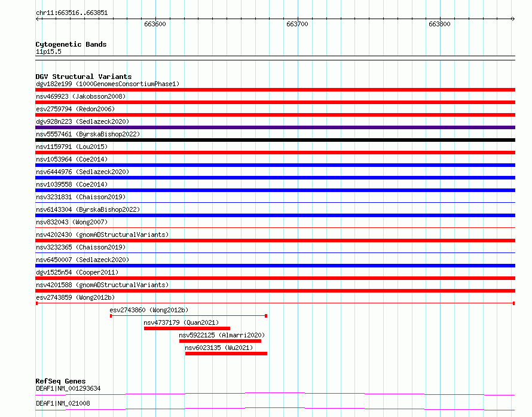Click the dgv1525n54 (Cooper2011) label

point(77,272)
